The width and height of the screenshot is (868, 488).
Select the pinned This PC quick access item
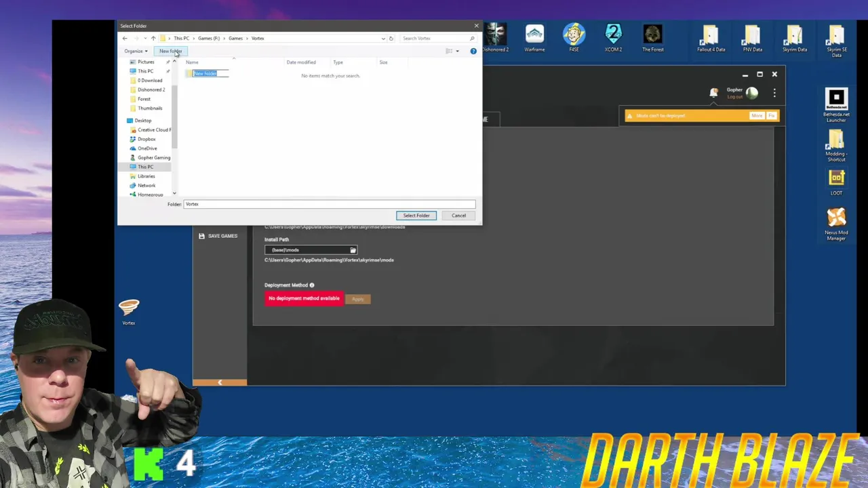[146, 71]
